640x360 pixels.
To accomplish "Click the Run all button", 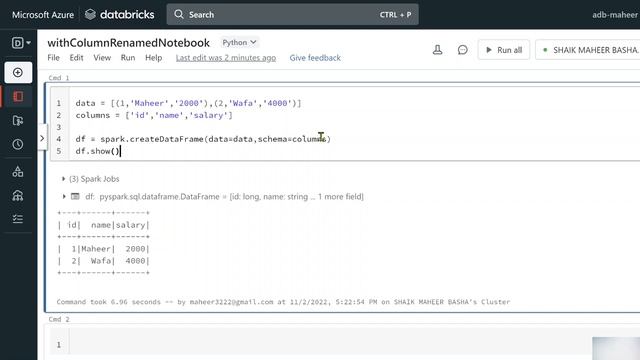I will point(504,50).
